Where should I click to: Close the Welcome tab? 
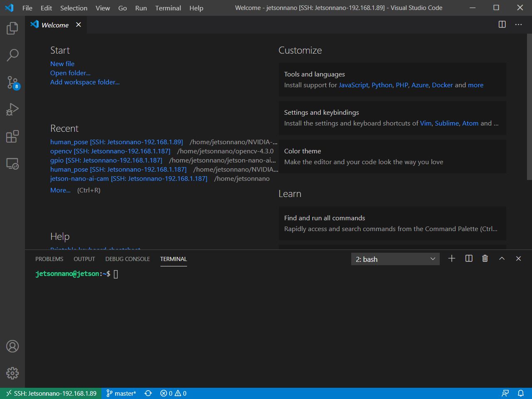pos(79,25)
